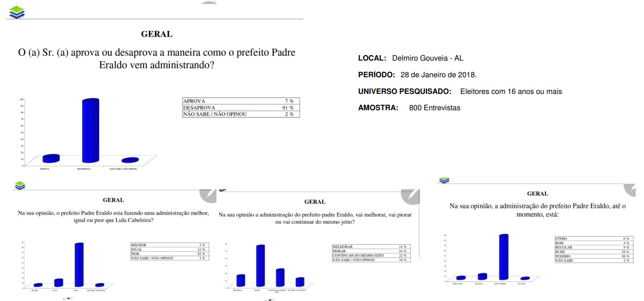
Task: Click the PIOR 82 % table row
Action: coord(170,254)
